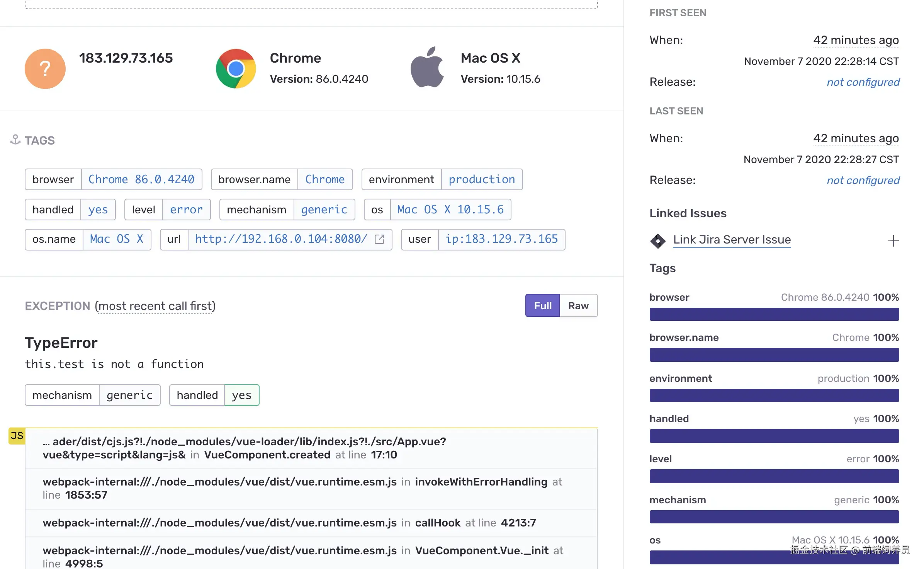The image size is (924, 569).
Task: Switch exception view to Full
Action: (x=542, y=306)
